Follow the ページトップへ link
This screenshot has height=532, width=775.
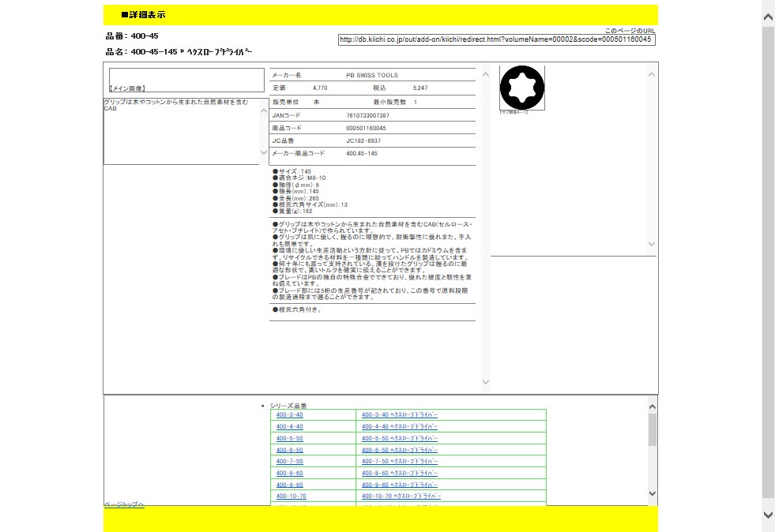pos(124,504)
